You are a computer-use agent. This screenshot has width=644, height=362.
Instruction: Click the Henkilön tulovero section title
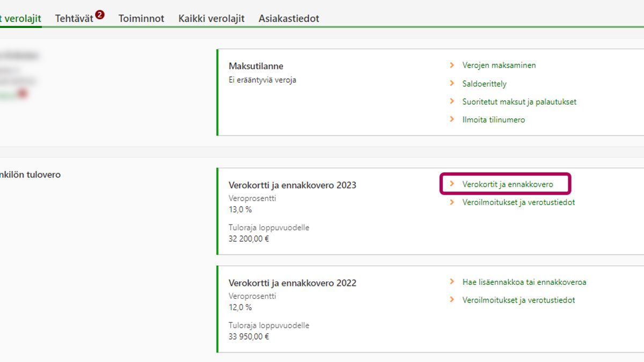click(30, 175)
